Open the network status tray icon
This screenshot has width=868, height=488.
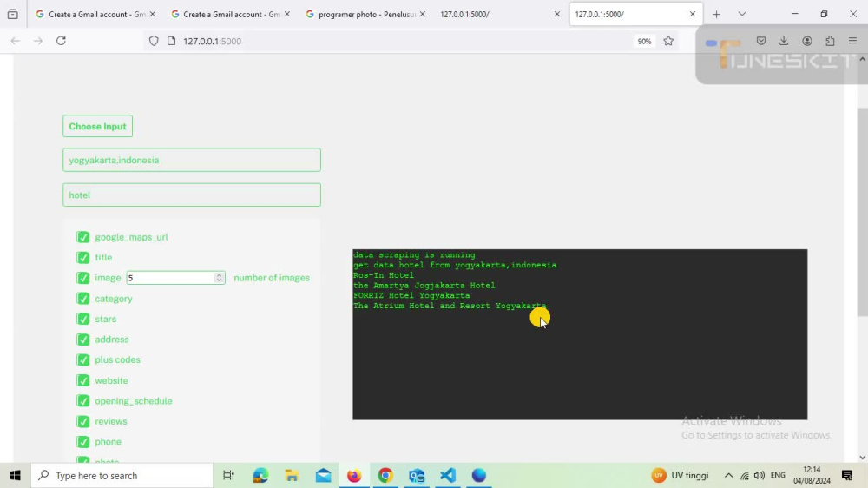(745, 475)
